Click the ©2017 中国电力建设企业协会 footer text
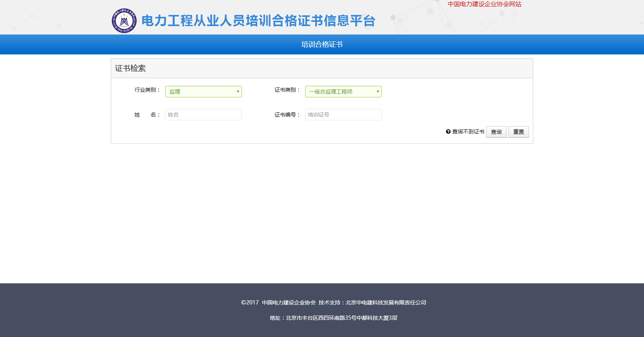Viewport: 644px width, 337px height. point(278,302)
